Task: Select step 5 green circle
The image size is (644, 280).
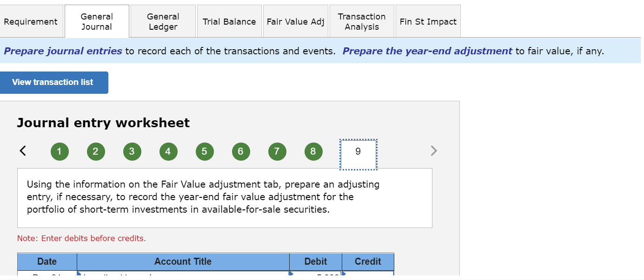Action: coord(205,151)
